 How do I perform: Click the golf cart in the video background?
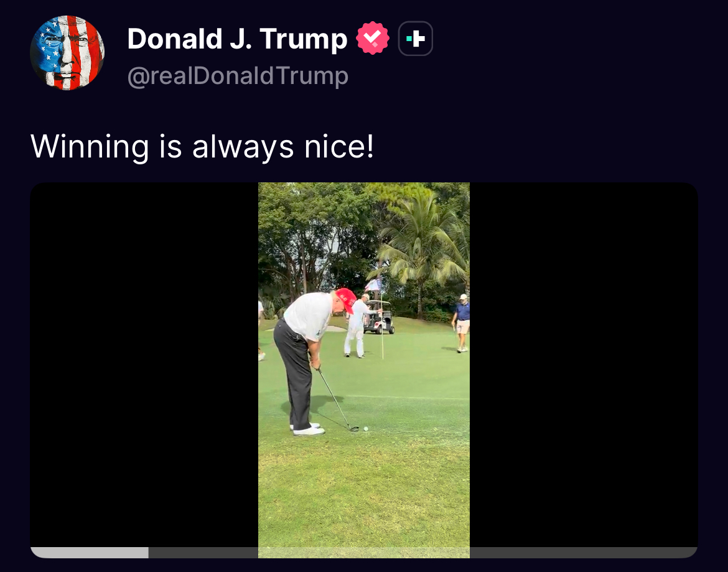click(380, 317)
